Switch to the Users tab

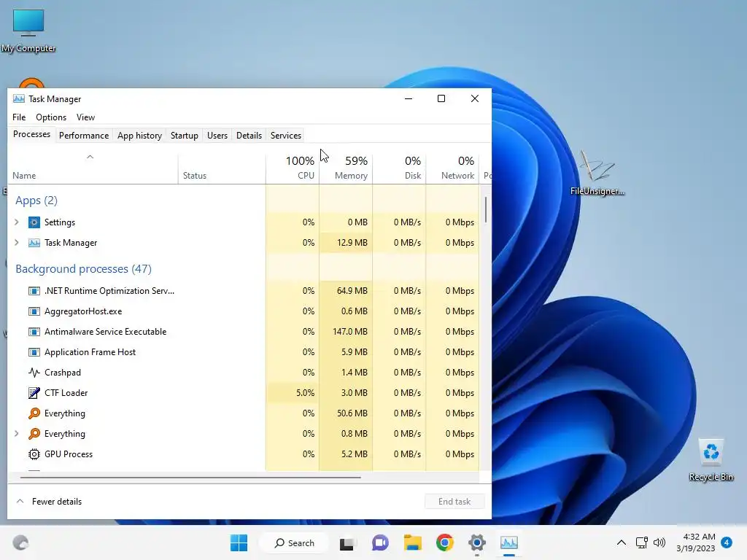tap(217, 136)
